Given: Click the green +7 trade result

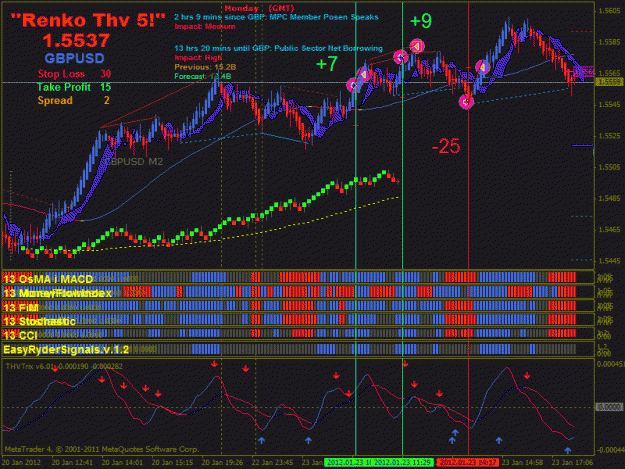Looking at the screenshot, I should tap(327, 64).
